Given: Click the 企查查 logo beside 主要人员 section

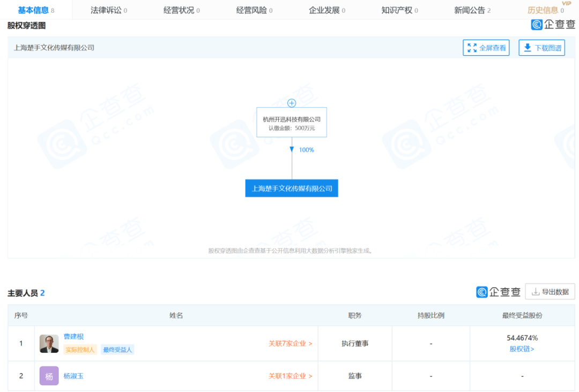Looking at the screenshot, I should tap(498, 291).
